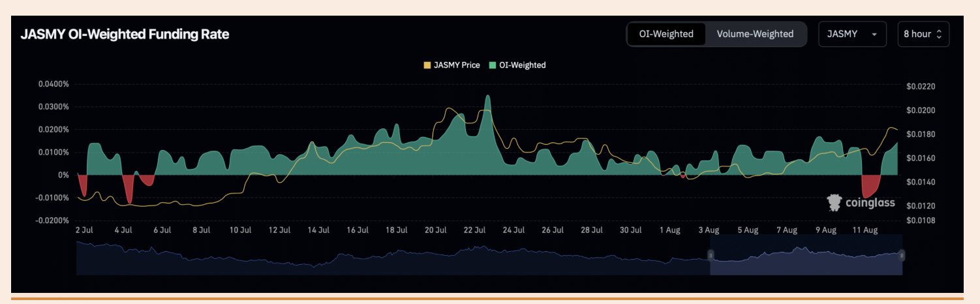980x304 pixels.
Task: Click the 0.0200% axis label
Action: (53, 130)
